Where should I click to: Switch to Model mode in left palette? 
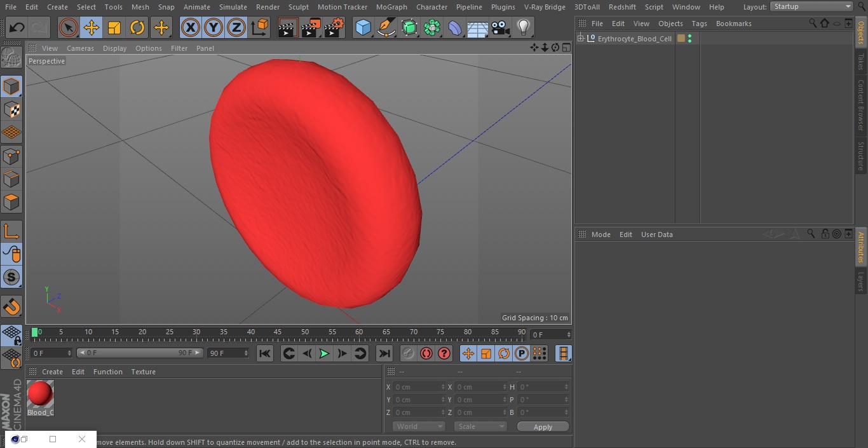pyautogui.click(x=11, y=86)
